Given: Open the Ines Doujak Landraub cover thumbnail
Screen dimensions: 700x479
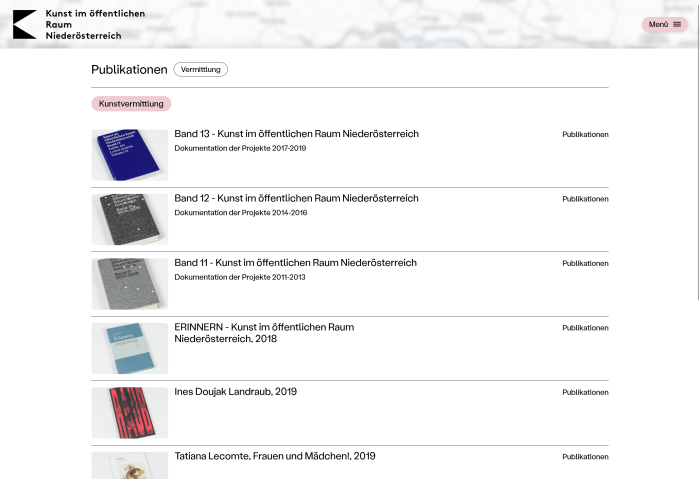Looking at the screenshot, I should coord(130,412).
